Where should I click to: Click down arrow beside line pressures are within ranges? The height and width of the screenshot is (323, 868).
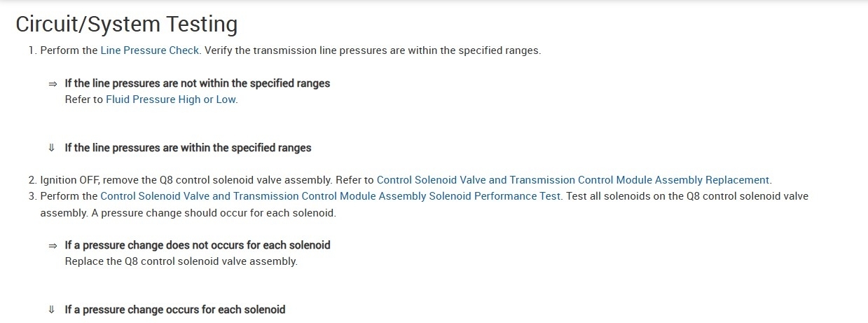(52, 148)
